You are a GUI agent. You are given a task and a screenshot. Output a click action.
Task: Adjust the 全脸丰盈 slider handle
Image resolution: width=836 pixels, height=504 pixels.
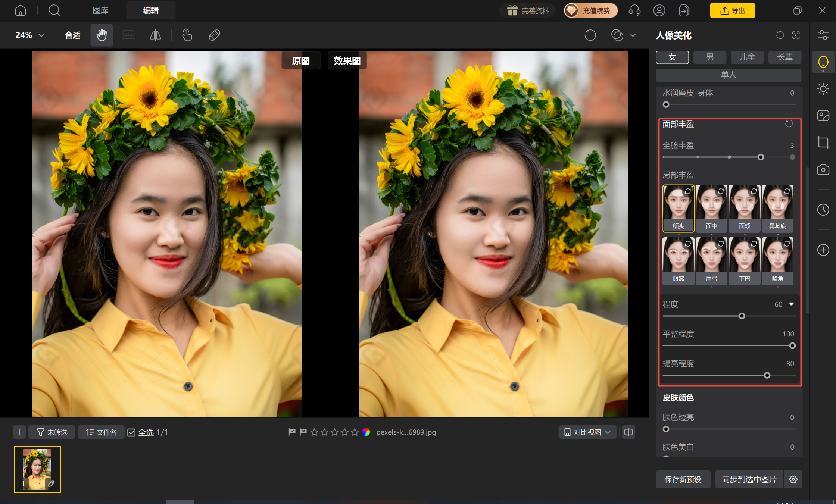click(x=761, y=157)
